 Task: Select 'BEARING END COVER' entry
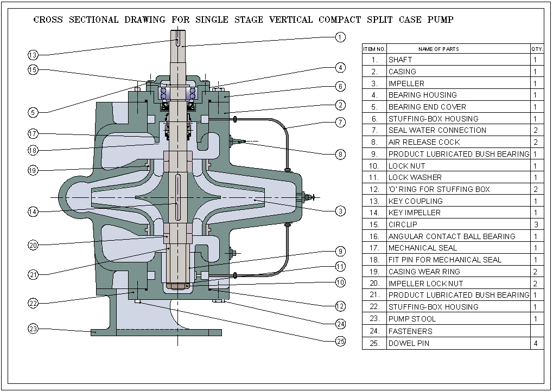pos(427,107)
